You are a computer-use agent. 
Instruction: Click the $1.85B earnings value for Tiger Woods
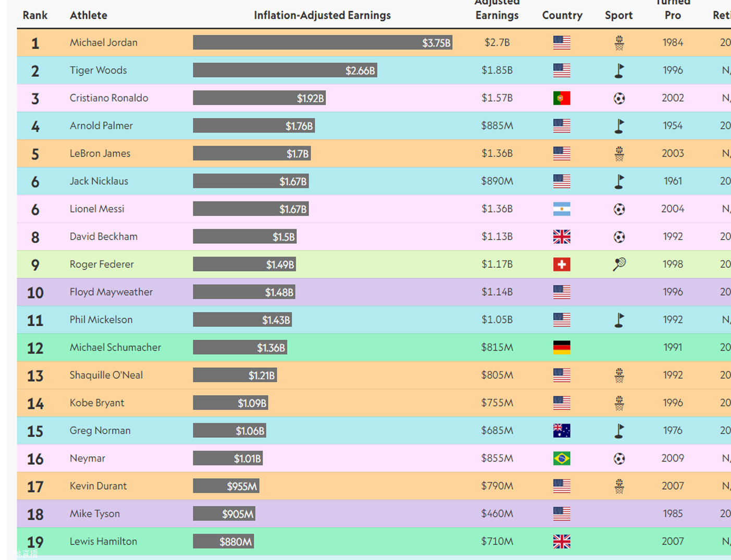497,70
